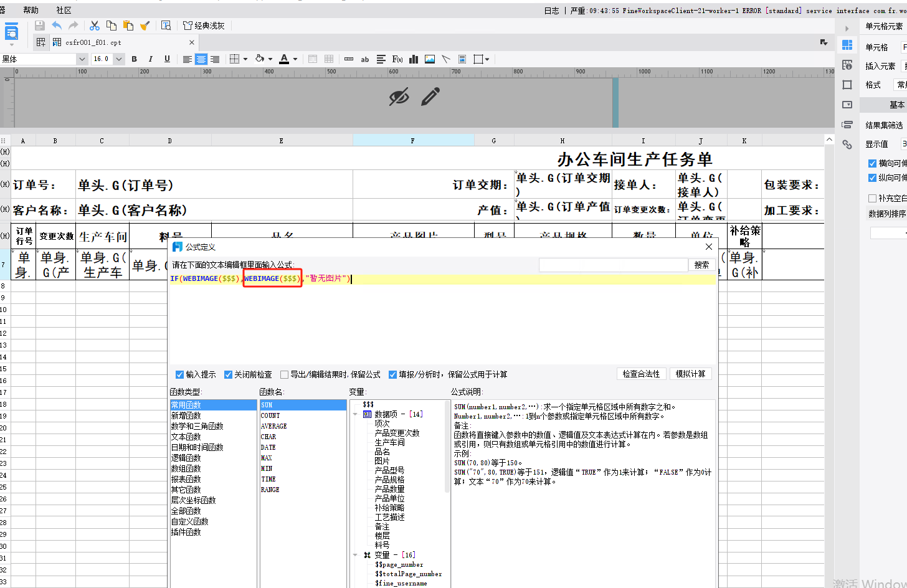
Task: Uncheck the 纵向可伸 checkbox in right panel
Action: (x=872, y=178)
